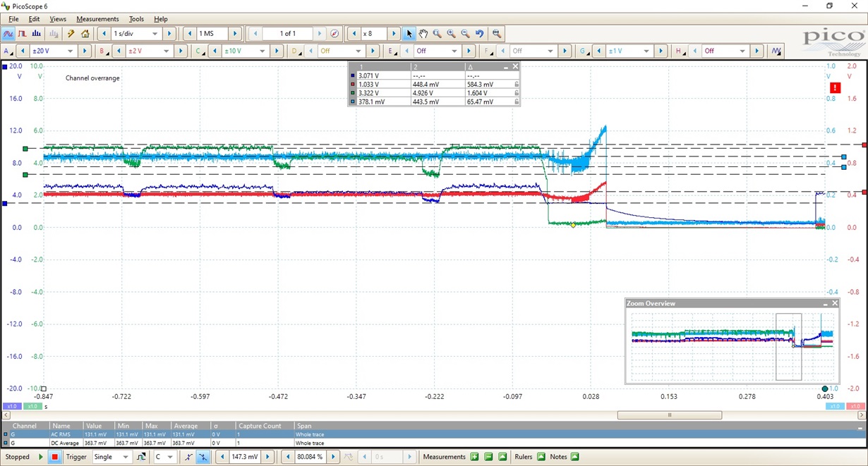
Task: Open the math channels button
Action: [777, 51]
